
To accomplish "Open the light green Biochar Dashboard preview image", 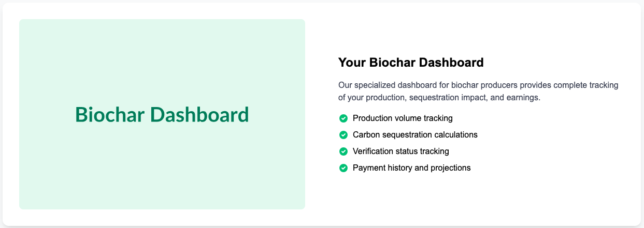I will (x=162, y=114).
